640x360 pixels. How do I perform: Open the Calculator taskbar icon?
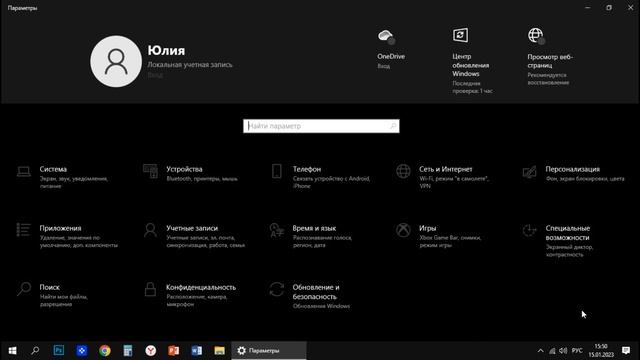click(128, 351)
